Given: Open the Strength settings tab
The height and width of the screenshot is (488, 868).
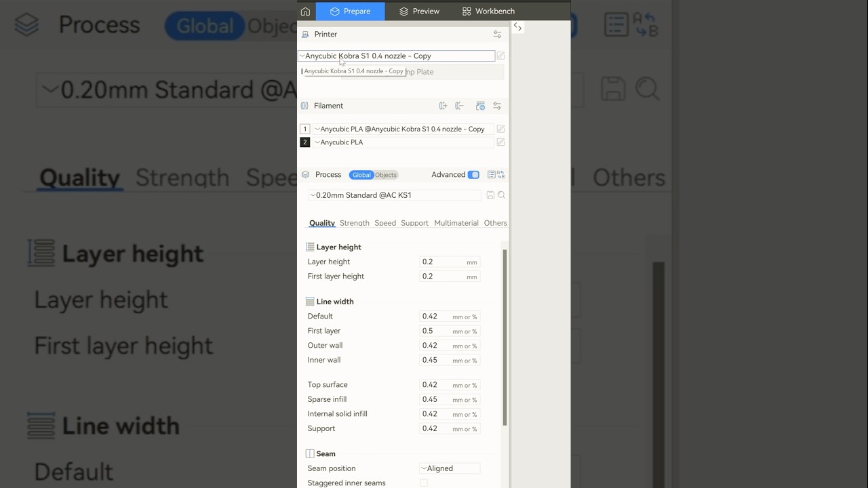Looking at the screenshot, I should pyautogui.click(x=355, y=223).
